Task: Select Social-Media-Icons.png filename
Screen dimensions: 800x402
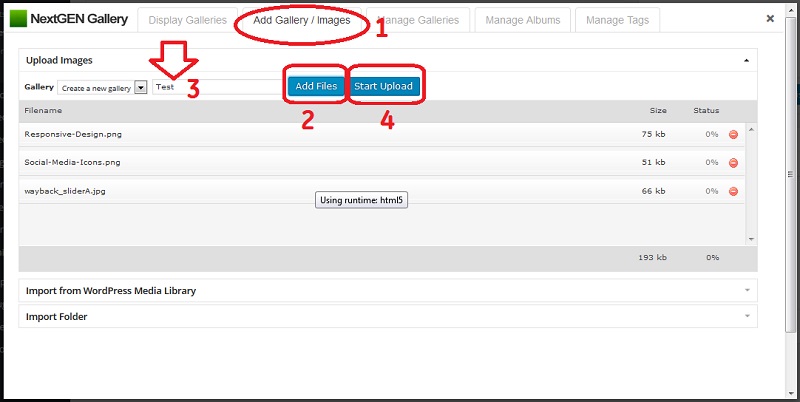Action: click(x=72, y=163)
